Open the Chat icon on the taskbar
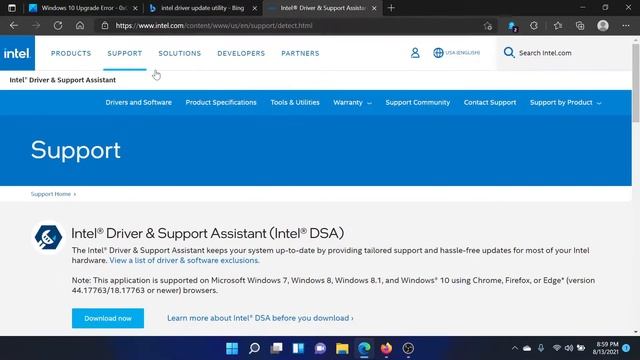Viewport: 640px width, 360px height. coord(320,348)
